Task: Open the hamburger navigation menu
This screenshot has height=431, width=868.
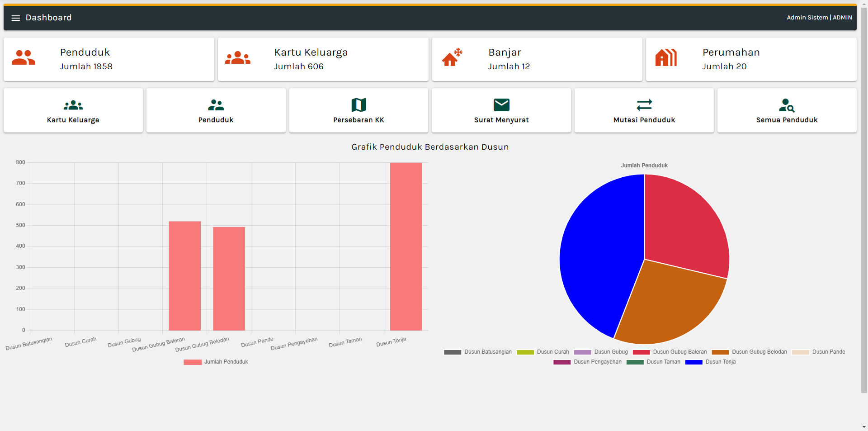Action: pyautogui.click(x=16, y=18)
